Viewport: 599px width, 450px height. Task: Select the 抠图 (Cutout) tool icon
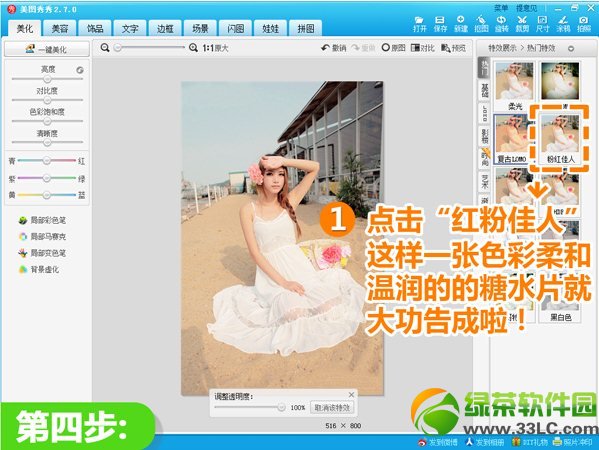[481, 24]
